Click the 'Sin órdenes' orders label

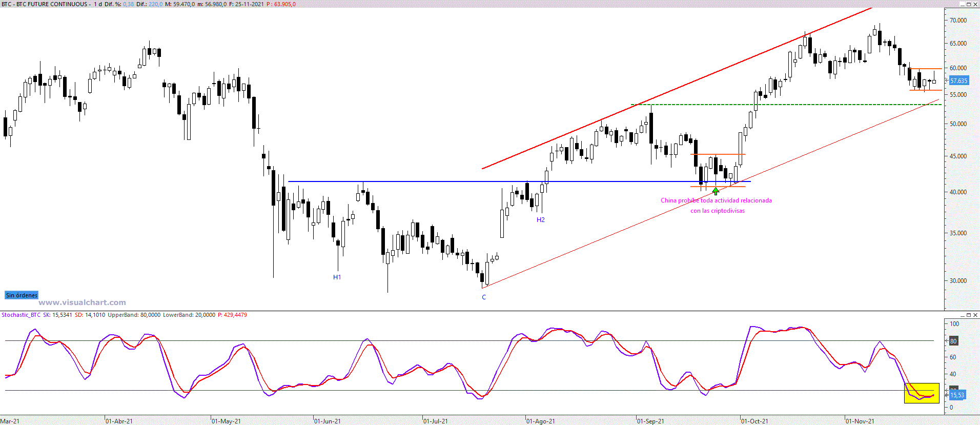pos(22,295)
